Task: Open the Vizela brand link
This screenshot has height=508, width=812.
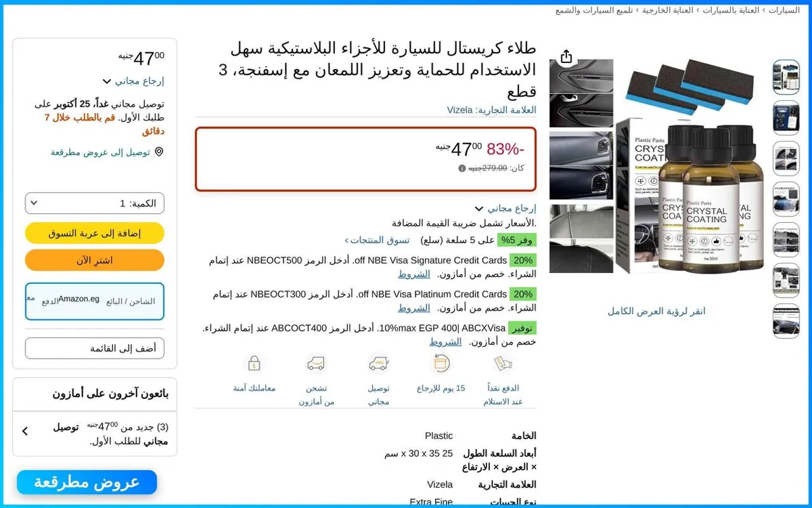Action: 492,110
